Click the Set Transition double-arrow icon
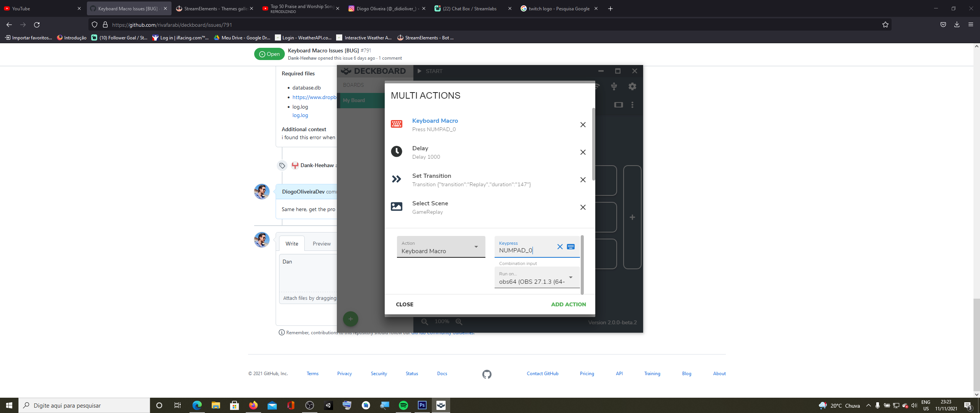 (397, 179)
